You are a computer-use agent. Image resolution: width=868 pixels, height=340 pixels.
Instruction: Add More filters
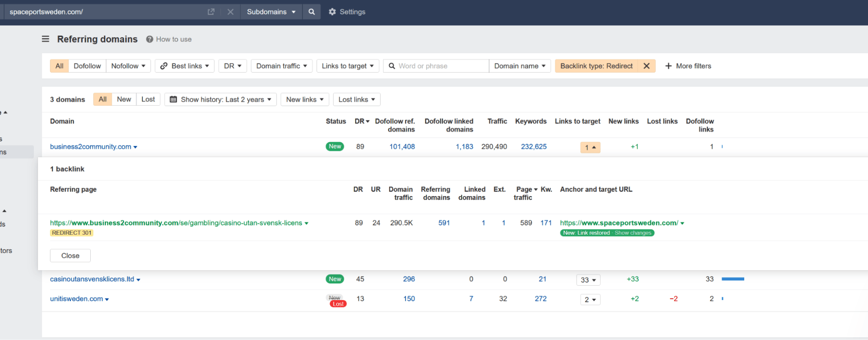pyautogui.click(x=688, y=66)
